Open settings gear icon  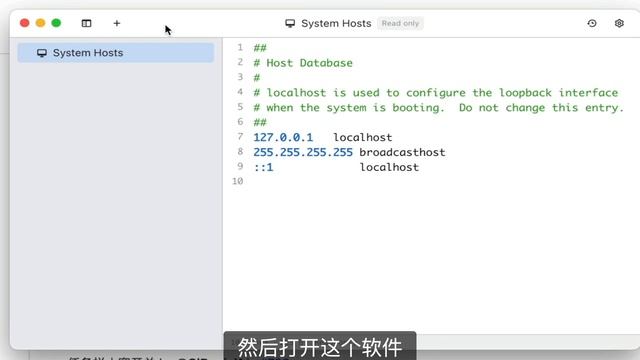(x=619, y=23)
